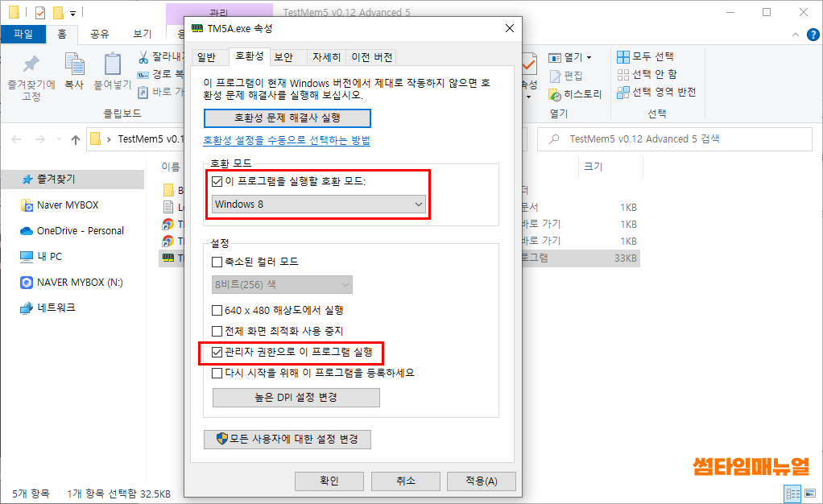Open the Home tab in Explorer
823x504 pixels.
(x=62, y=34)
